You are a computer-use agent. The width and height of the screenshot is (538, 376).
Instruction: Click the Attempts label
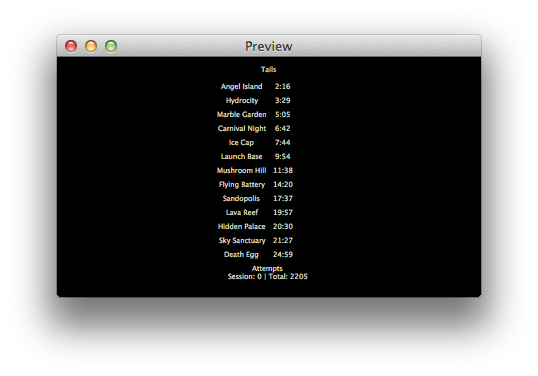267,268
